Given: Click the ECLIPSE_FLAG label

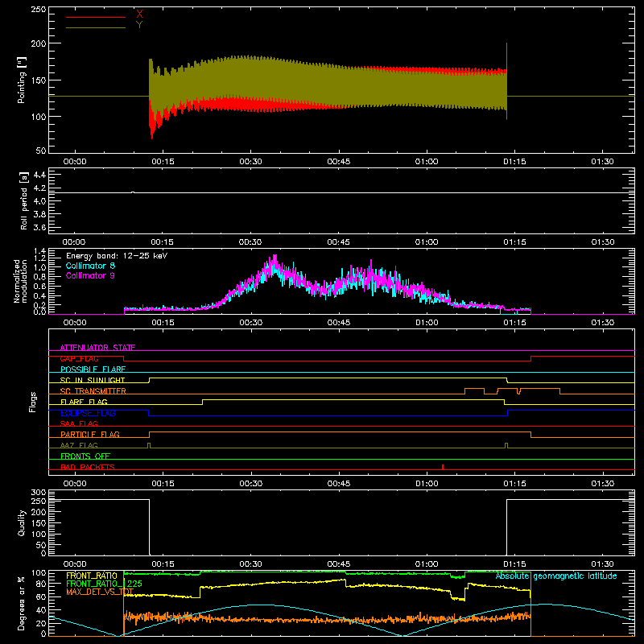Looking at the screenshot, I should 88,413.
